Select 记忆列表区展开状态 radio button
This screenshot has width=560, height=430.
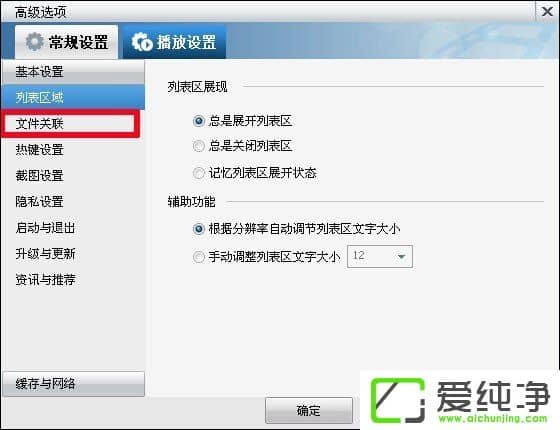[x=199, y=173]
